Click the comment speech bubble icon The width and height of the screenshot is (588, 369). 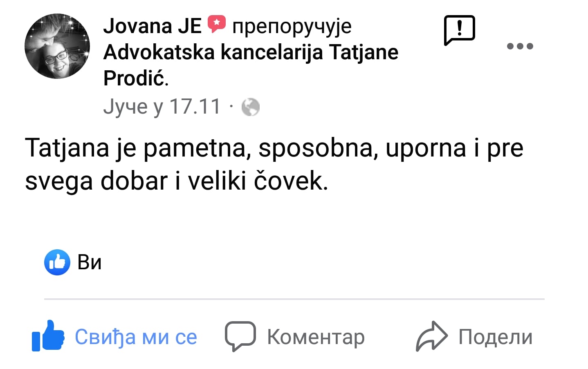pyautogui.click(x=240, y=336)
